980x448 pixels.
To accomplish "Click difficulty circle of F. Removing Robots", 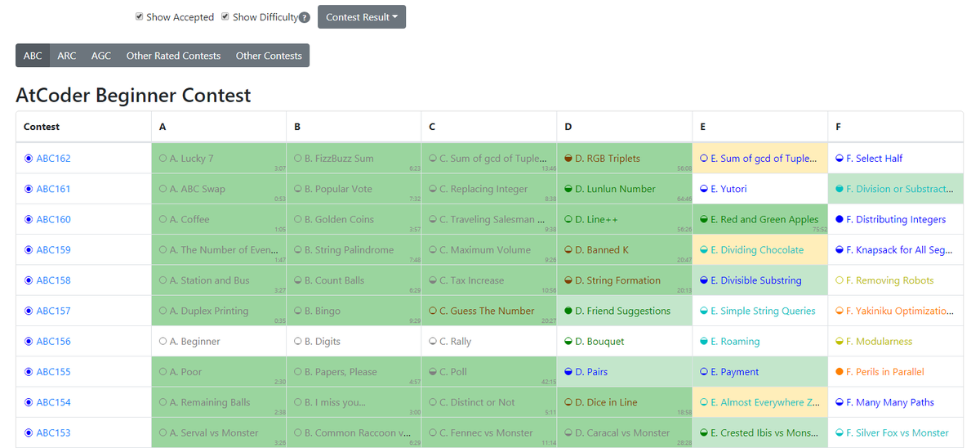I will [x=840, y=280].
